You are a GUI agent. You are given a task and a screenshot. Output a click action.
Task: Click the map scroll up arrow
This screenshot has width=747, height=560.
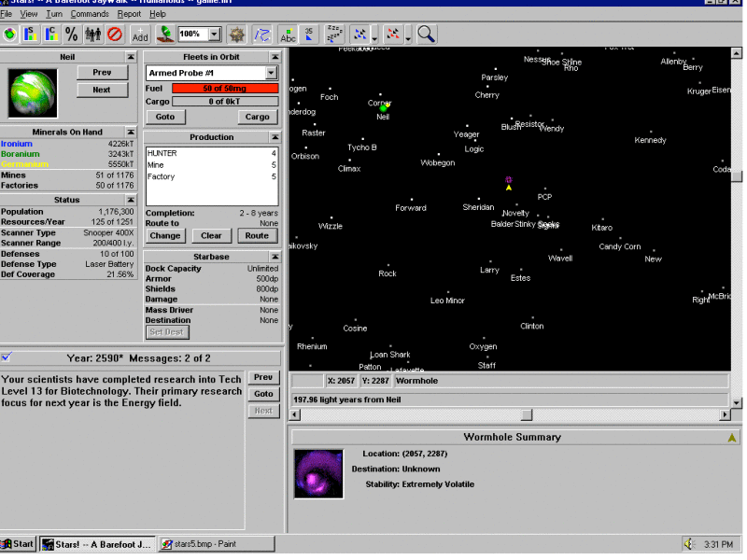(x=737, y=53)
